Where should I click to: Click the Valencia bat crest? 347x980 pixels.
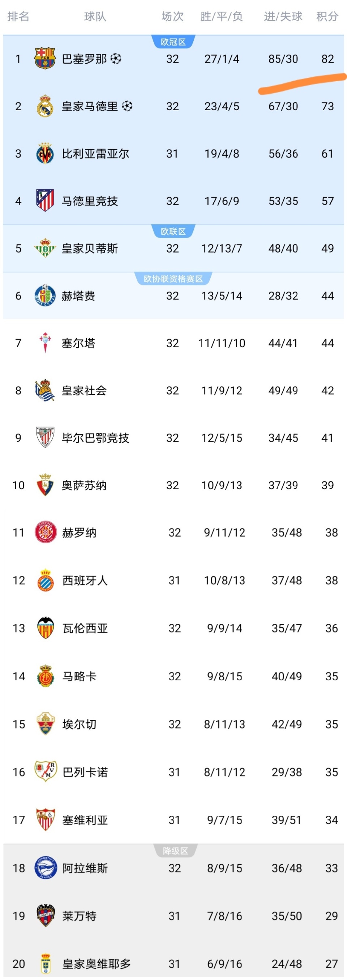coord(45,628)
